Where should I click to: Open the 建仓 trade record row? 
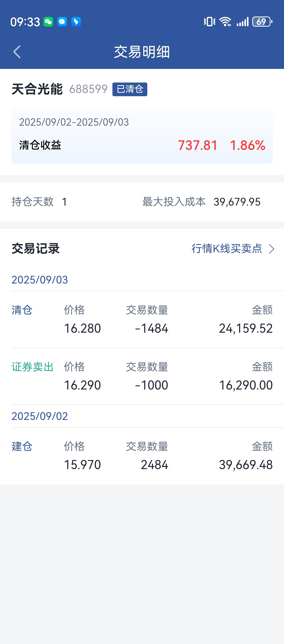click(142, 456)
